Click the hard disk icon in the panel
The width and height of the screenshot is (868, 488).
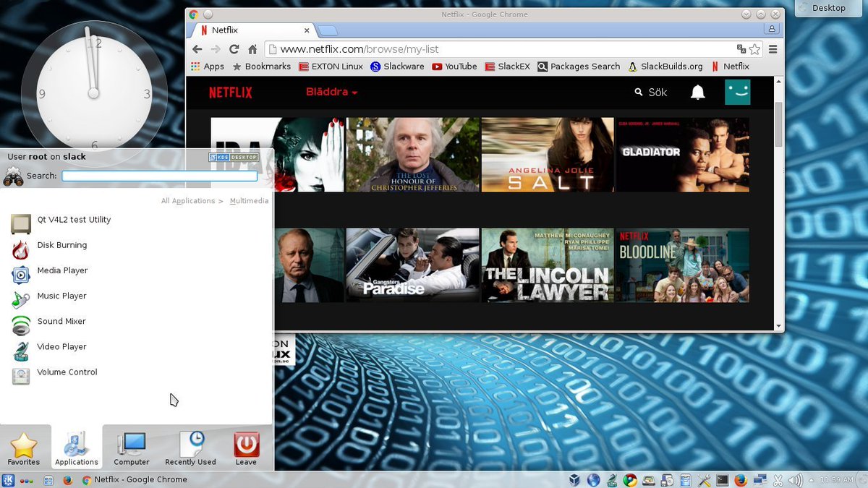click(649, 480)
